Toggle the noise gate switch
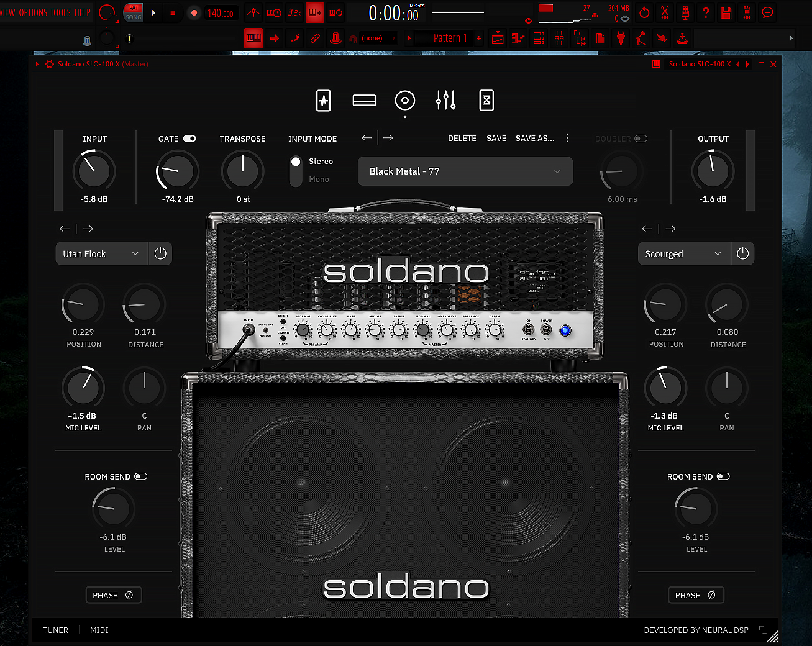This screenshot has width=812, height=646. 189,139
